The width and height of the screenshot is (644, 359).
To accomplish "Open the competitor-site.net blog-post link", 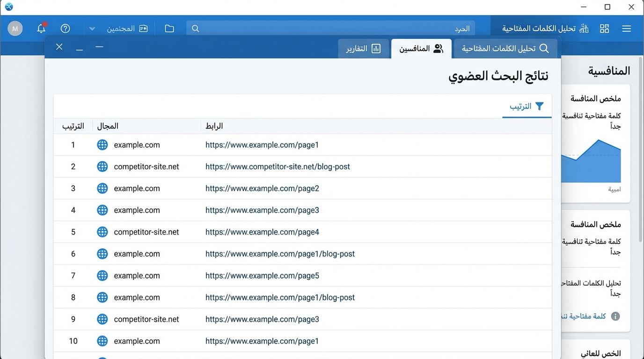I will click(x=278, y=166).
